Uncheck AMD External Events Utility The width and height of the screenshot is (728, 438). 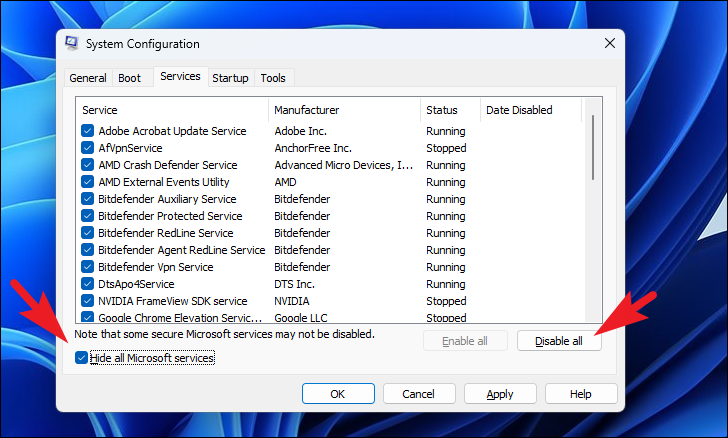[87, 182]
